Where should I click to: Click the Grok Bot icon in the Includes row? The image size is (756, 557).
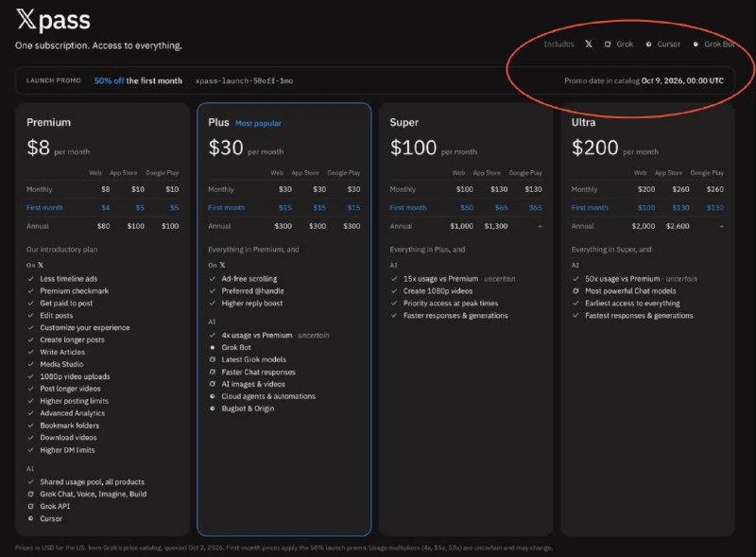click(x=696, y=44)
